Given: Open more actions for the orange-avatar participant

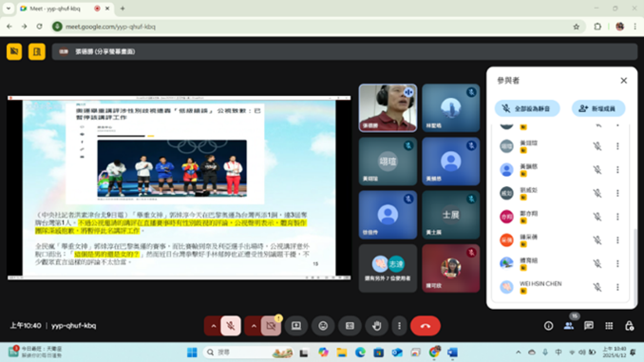Looking at the screenshot, I should (617, 240).
